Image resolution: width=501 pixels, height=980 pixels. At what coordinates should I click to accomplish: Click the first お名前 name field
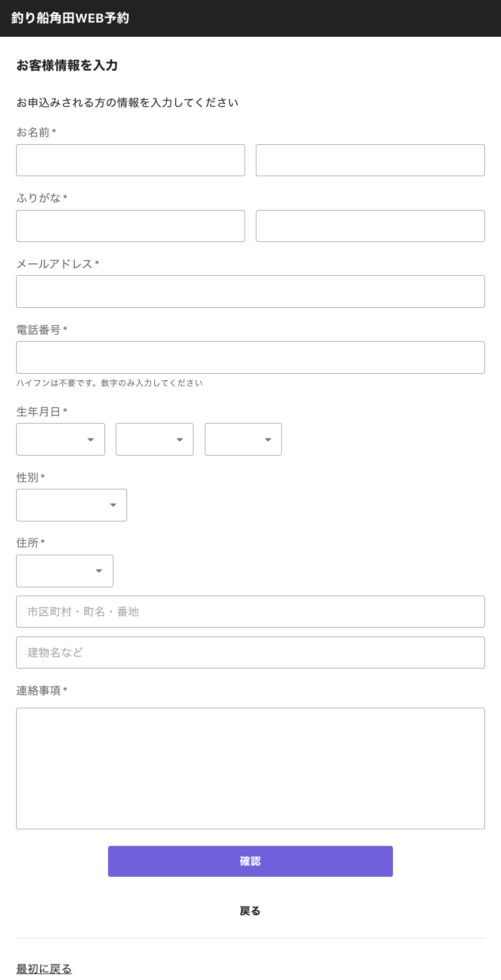pyautogui.click(x=131, y=160)
